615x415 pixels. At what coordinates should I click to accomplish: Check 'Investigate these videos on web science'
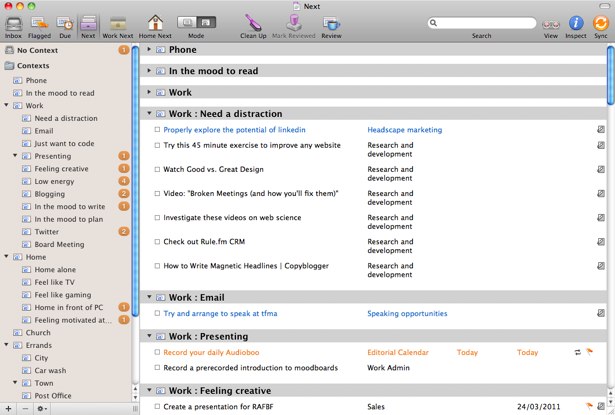tap(157, 218)
